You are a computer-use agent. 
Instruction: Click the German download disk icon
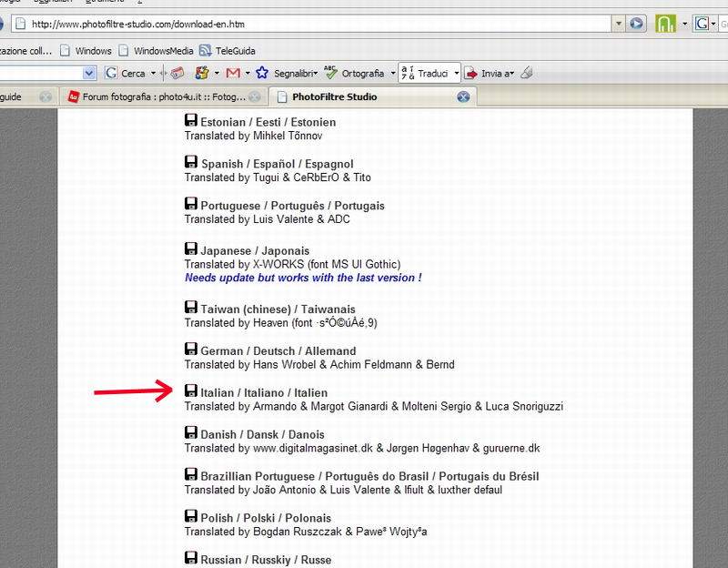point(191,350)
